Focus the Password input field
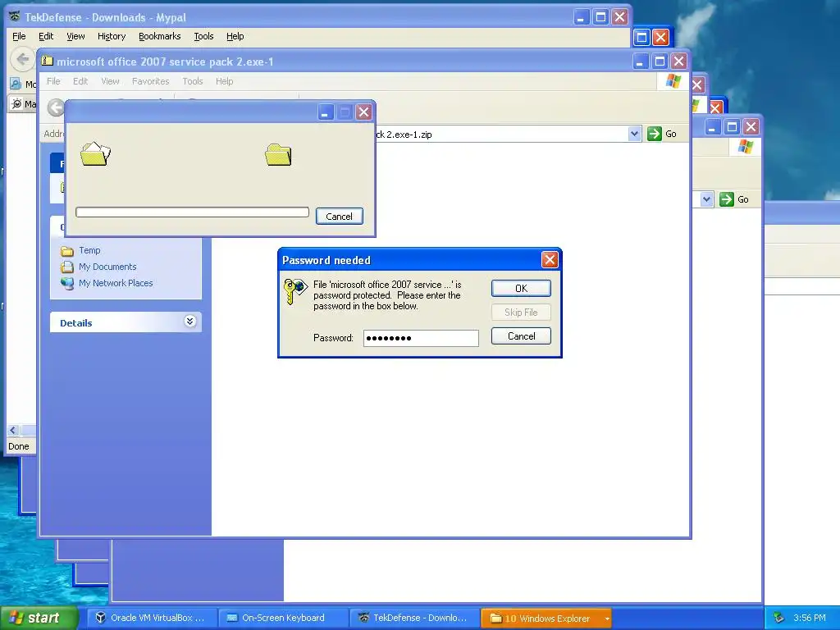840x630 pixels. point(421,338)
